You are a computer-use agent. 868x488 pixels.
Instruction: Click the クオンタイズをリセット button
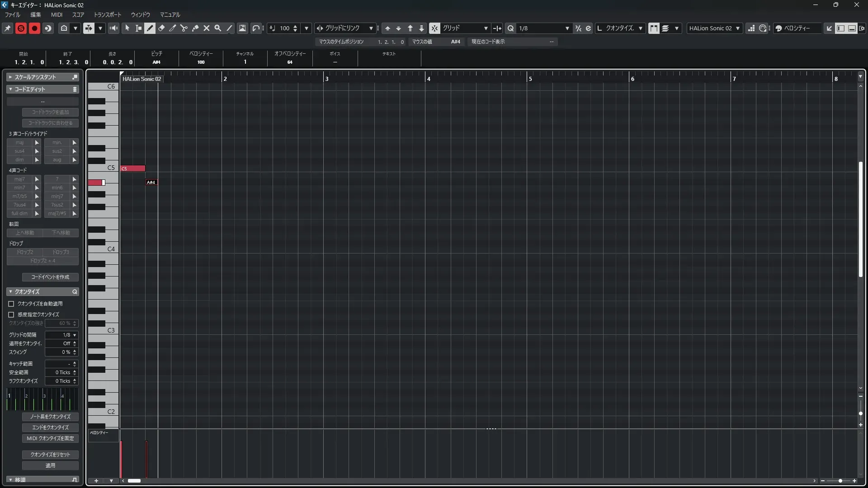click(x=50, y=455)
